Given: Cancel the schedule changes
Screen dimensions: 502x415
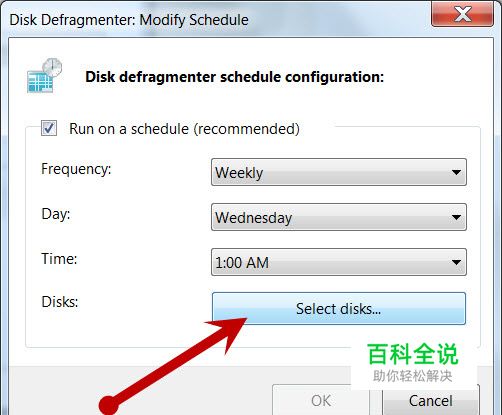Looking at the screenshot, I should tap(431, 400).
